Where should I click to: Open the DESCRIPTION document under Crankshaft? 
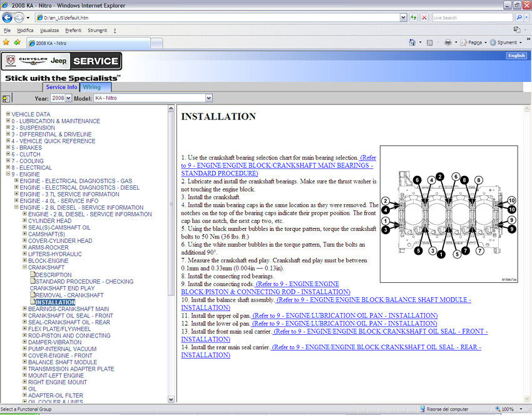(x=53, y=275)
